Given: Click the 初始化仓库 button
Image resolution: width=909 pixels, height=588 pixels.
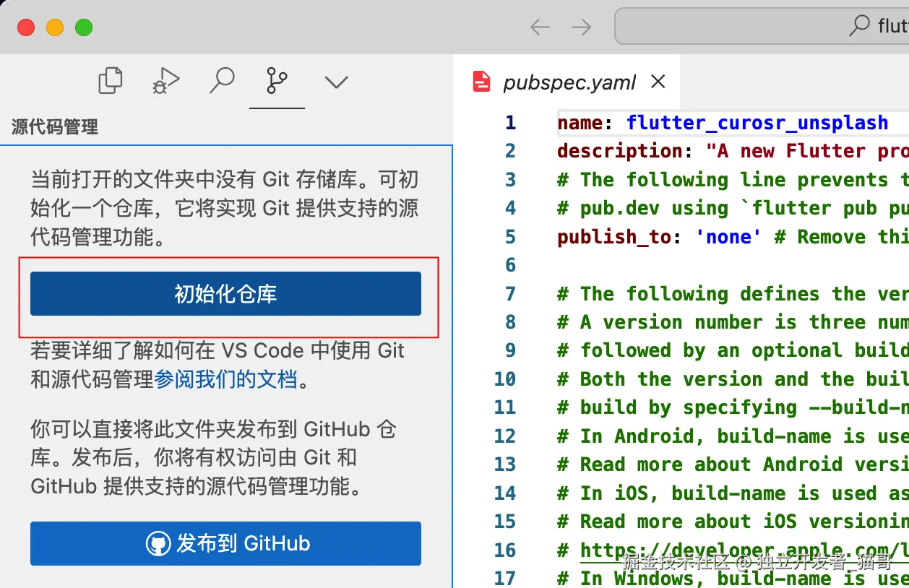Looking at the screenshot, I should [225, 293].
